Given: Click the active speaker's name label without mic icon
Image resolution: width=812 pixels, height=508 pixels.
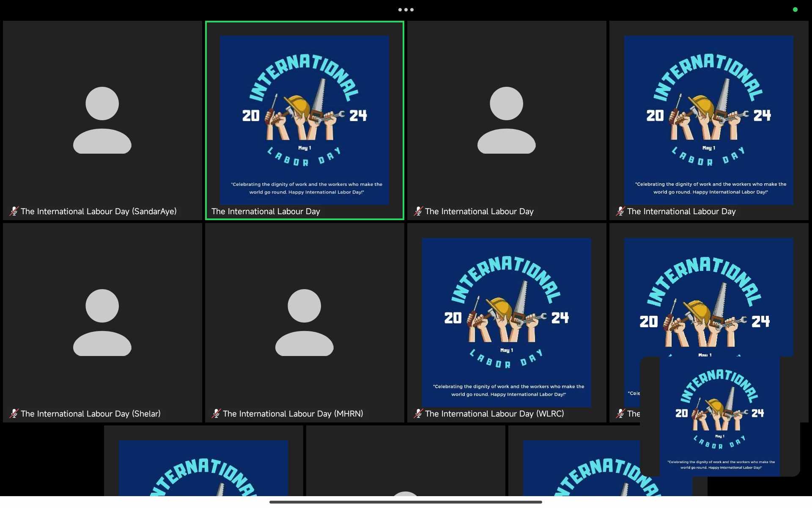Looking at the screenshot, I should pyautogui.click(x=266, y=211).
